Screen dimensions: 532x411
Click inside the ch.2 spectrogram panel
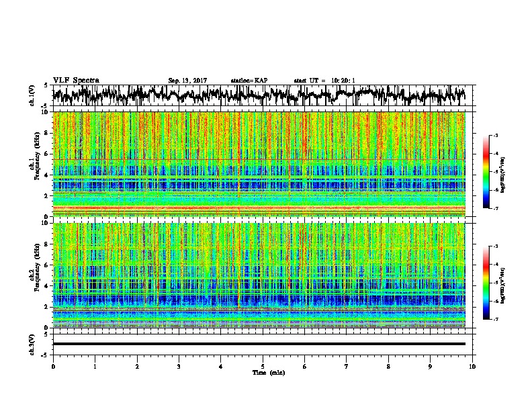pyautogui.click(x=259, y=275)
